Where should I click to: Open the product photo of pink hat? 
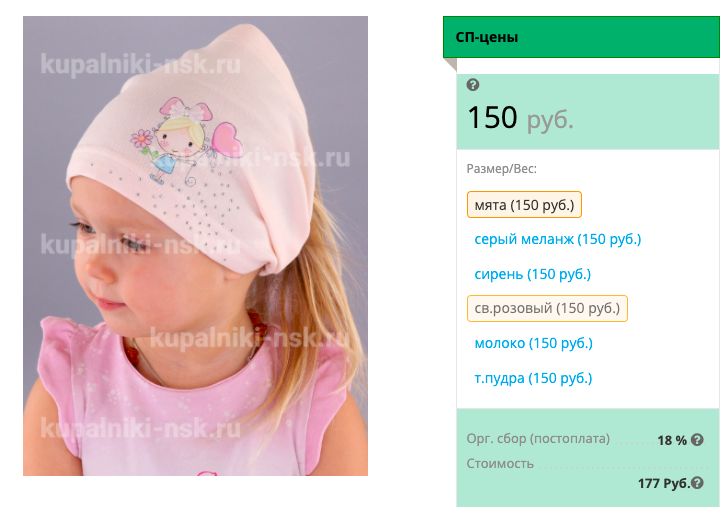pos(196,246)
